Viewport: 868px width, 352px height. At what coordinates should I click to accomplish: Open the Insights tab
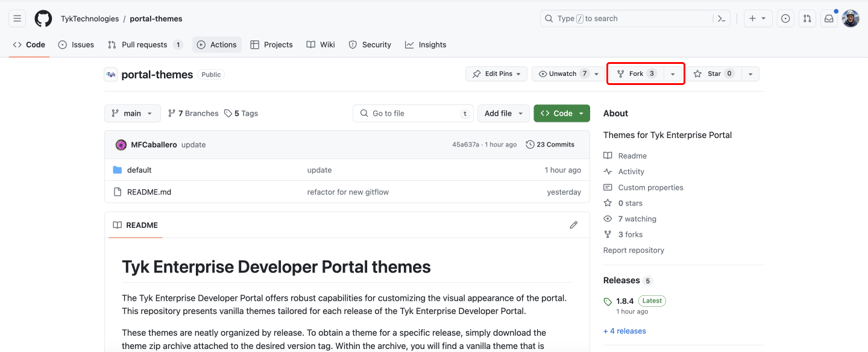point(426,44)
